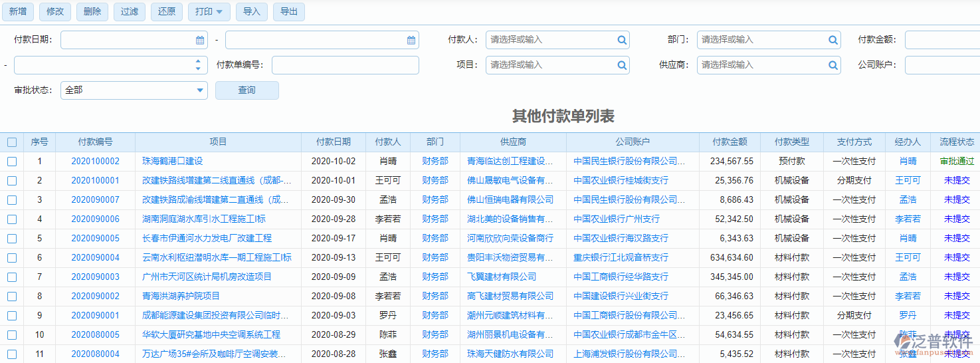Click the 付款单编号 input field

pyautogui.click(x=345, y=65)
